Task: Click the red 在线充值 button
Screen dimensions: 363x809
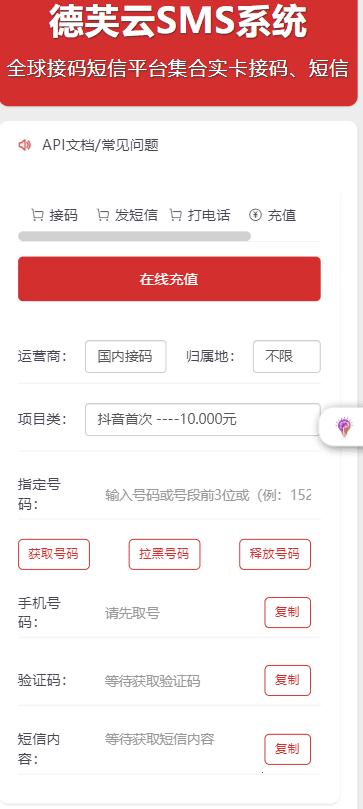Action: (169, 279)
